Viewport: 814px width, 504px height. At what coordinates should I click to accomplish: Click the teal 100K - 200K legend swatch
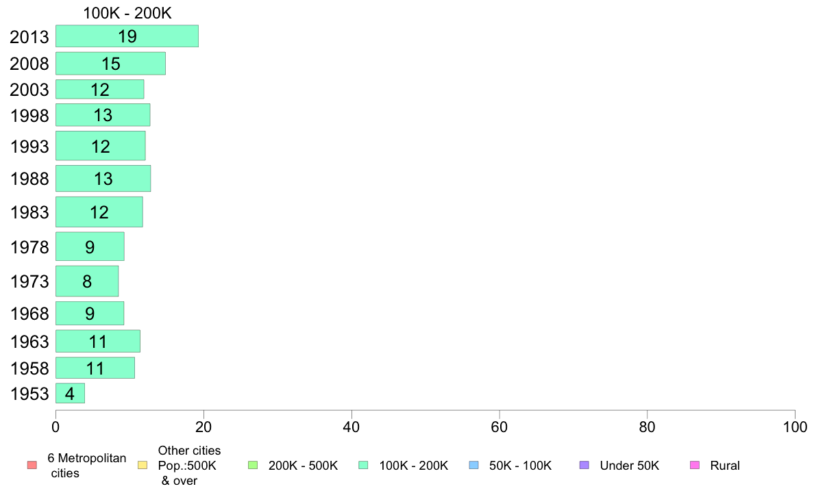point(363,465)
